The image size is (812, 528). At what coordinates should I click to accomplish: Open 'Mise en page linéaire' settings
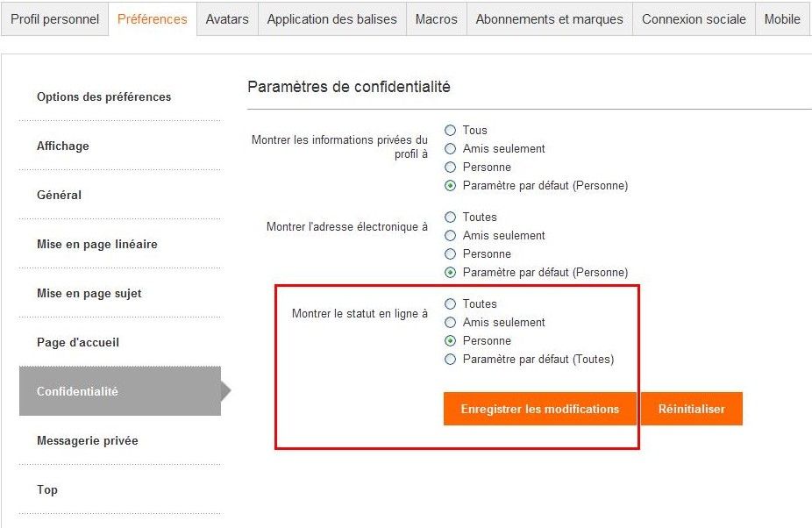pos(97,245)
